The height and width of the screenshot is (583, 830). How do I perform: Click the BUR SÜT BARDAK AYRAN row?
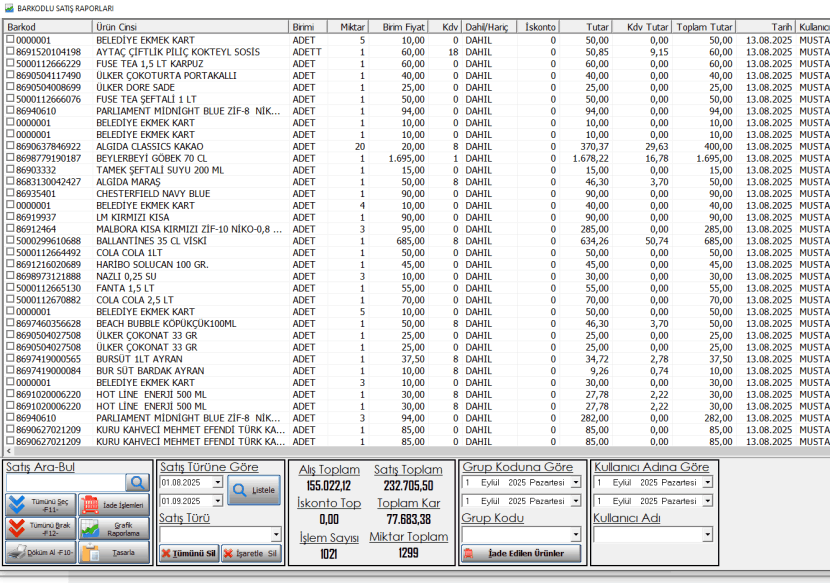(416, 371)
